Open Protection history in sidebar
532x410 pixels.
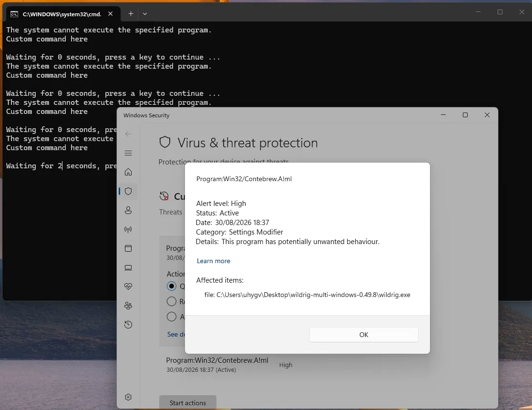click(x=128, y=325)
